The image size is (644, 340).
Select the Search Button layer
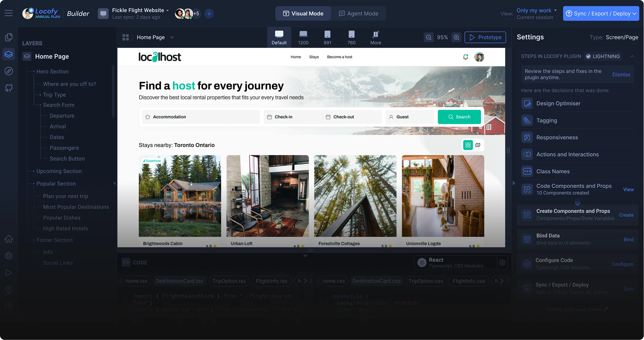click(67, 159)
